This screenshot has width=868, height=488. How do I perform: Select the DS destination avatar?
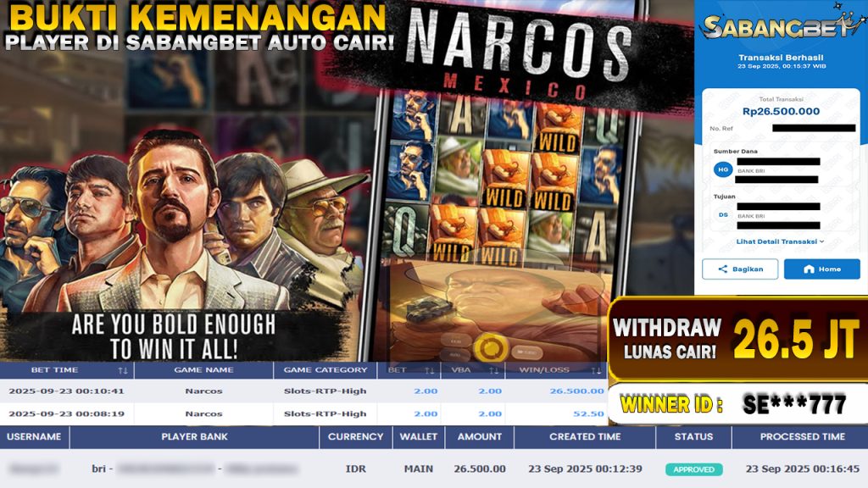click(x=723, y=214)
